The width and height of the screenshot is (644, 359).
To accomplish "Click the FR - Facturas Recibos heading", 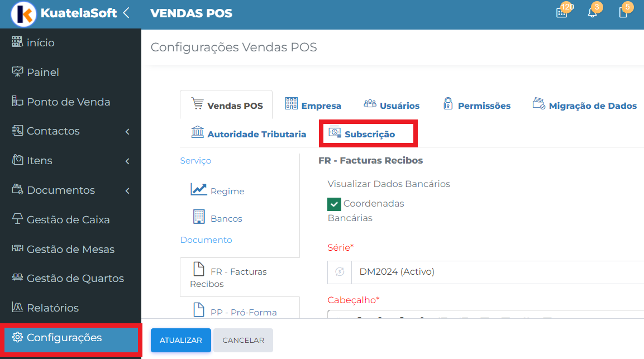I will (370, 161).
